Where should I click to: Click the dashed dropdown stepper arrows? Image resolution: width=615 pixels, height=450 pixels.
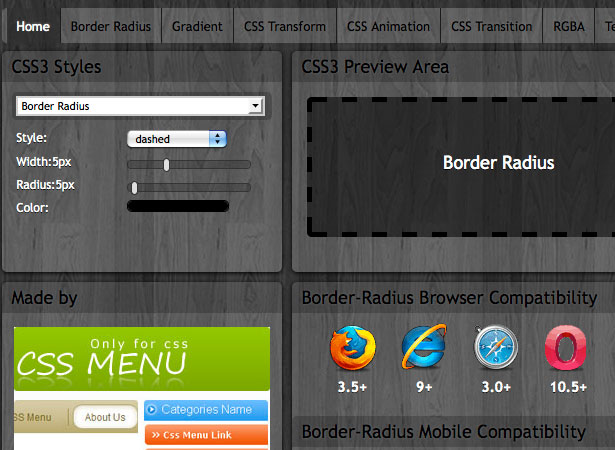tap(218, 139)
